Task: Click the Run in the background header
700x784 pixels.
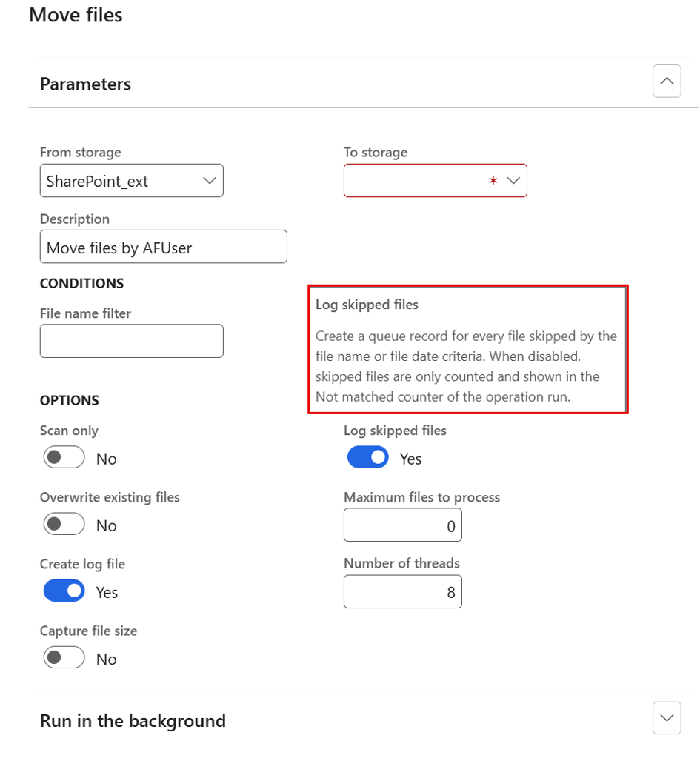Action: point(133,721)
